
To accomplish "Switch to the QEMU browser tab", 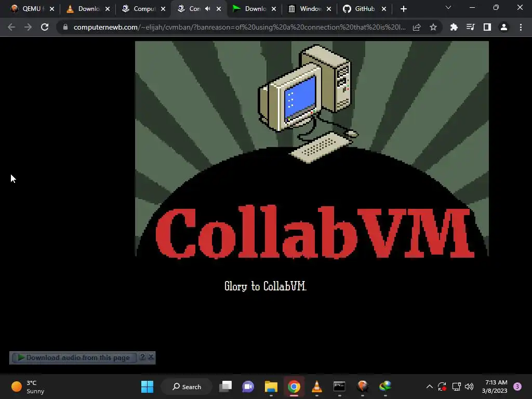I will tap(32, 9).
